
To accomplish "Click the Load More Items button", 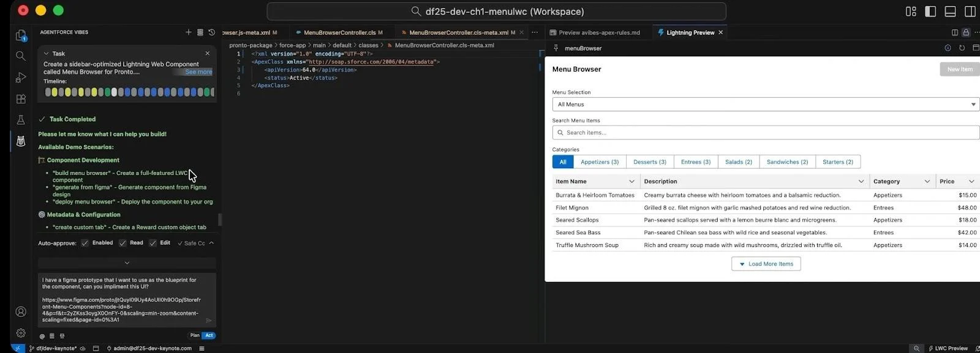I will click(x=766, y=264).
